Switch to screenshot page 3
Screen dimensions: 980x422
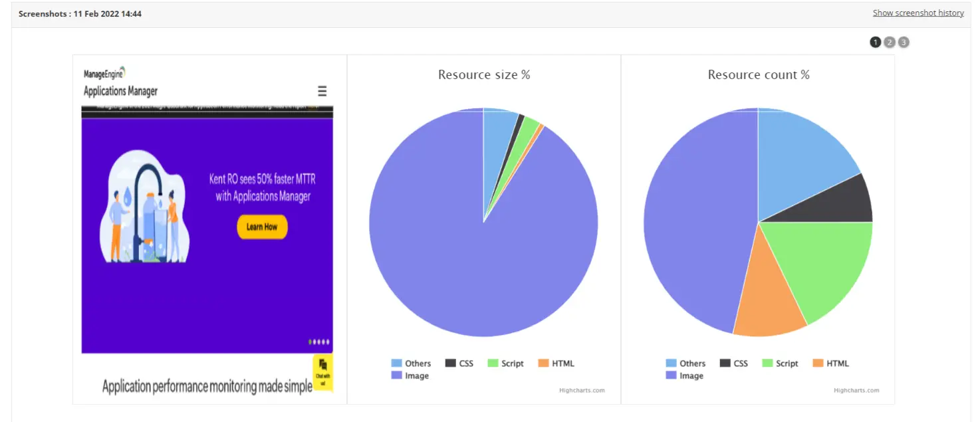point(904,43)
